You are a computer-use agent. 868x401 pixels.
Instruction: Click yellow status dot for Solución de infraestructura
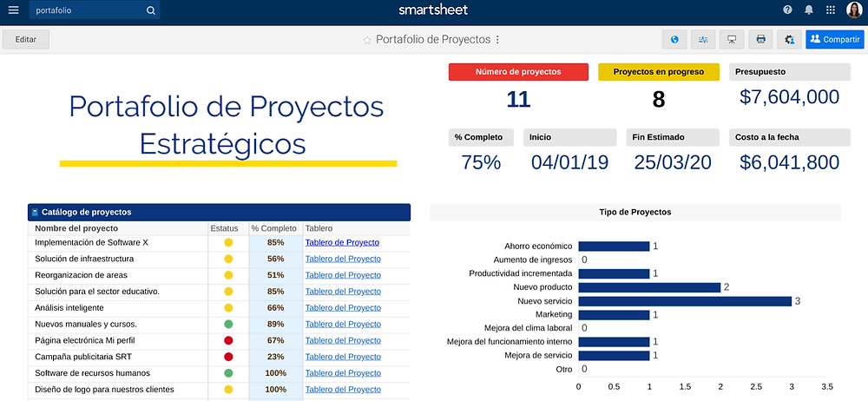coord(228,259)
